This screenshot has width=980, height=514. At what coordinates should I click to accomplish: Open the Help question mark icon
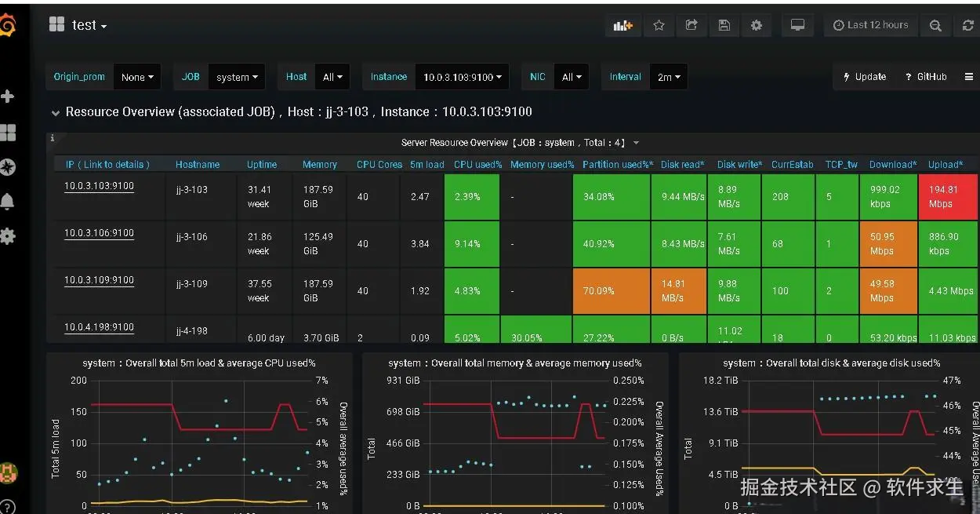coord(6,506)
